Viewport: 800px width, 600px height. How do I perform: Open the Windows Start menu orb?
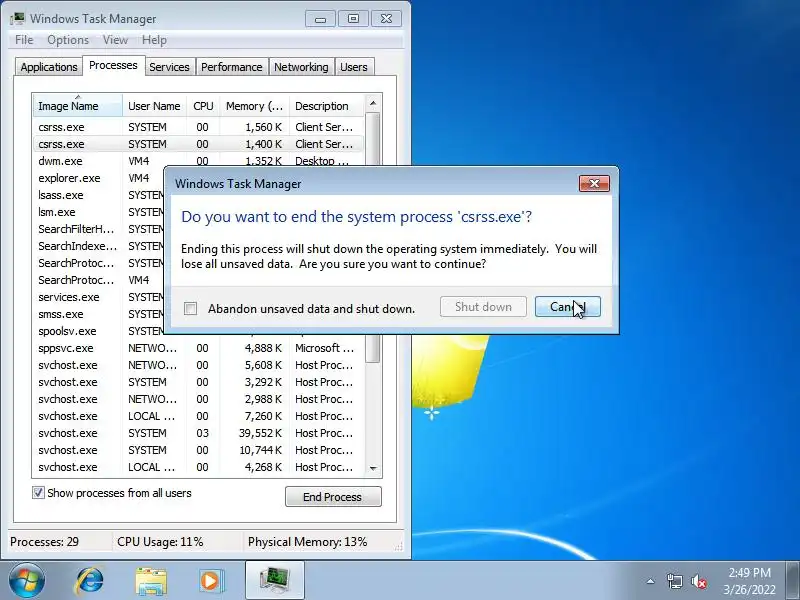(x=26, y=581)
